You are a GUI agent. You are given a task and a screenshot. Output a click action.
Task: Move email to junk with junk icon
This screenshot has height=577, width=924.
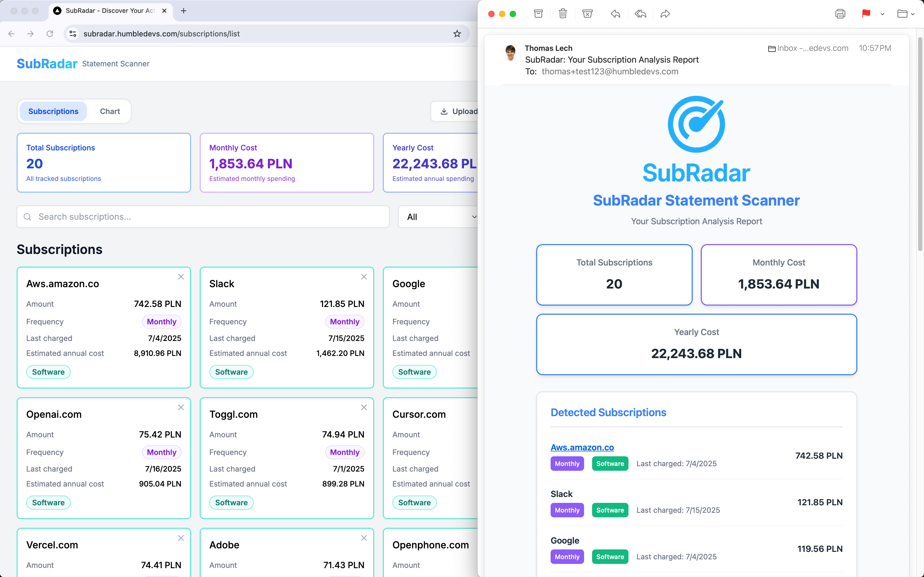tap(587, 14)
